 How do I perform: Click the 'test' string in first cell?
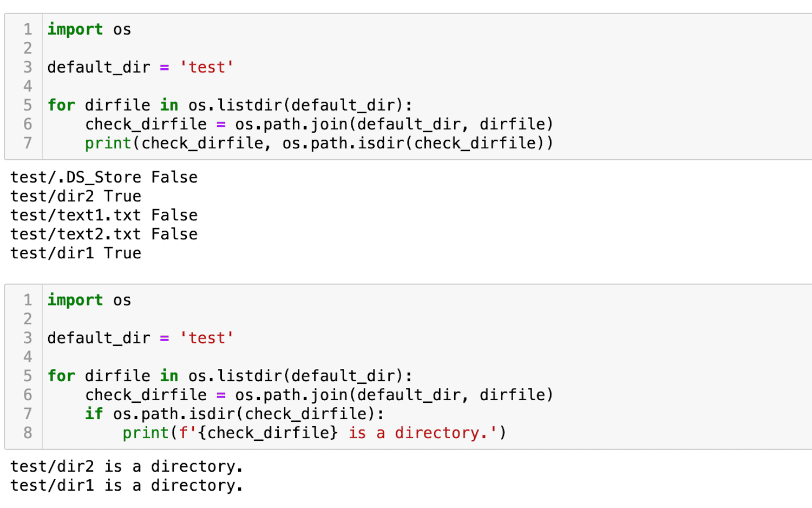point(207,67)
